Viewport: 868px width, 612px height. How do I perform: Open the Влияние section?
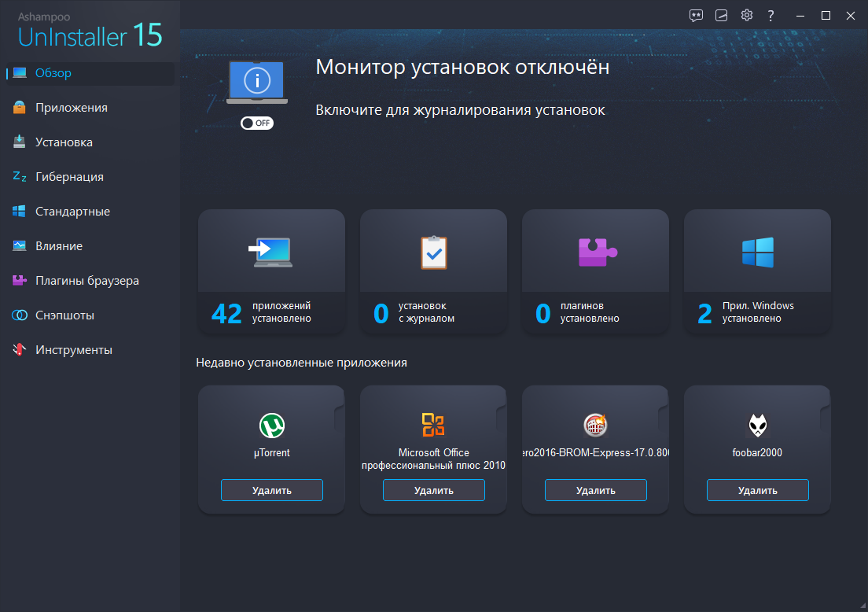[x=59, y=246]
